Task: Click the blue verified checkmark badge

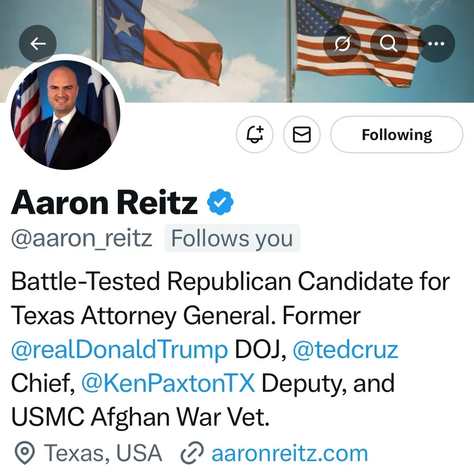Action: pos(220,202)
